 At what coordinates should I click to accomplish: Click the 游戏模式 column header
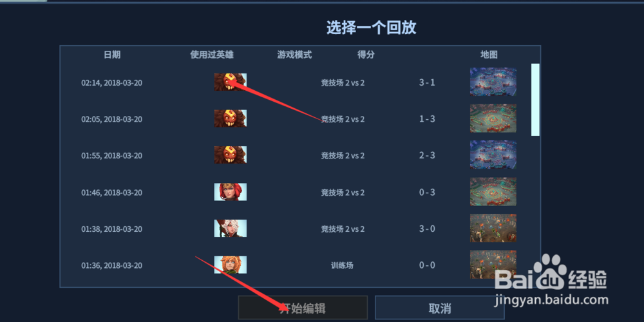[294, 55]
